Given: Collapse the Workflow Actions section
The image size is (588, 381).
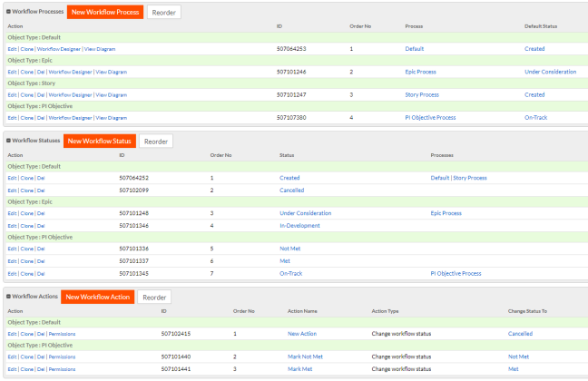Looking at the screenshot, I should click(8, 298).
